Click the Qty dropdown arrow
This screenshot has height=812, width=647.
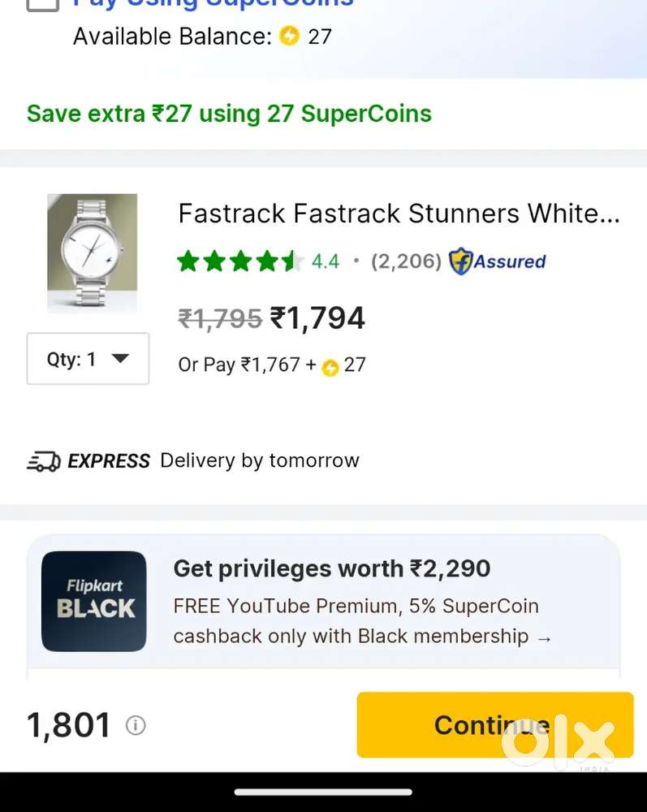pyautogui.click(x=120, y=358)
